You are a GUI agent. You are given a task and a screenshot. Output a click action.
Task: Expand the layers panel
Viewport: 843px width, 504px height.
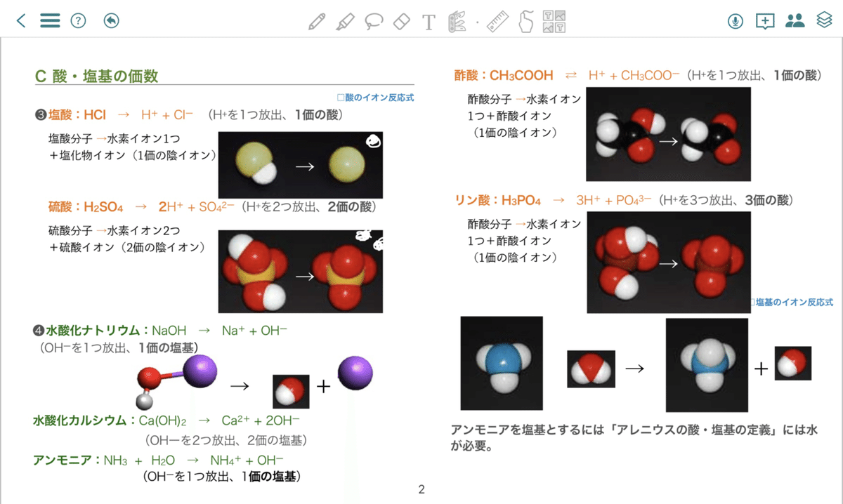pyautogui.click(x=825, y=20)
